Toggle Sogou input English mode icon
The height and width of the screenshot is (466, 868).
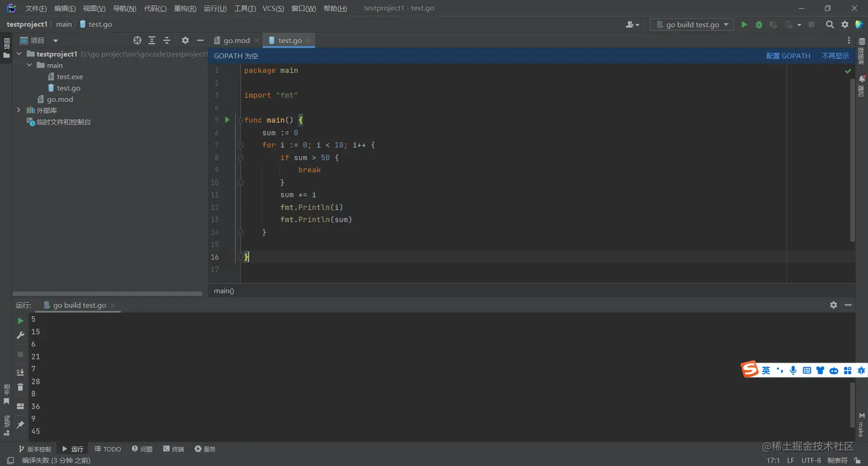[x=766, y=371]
